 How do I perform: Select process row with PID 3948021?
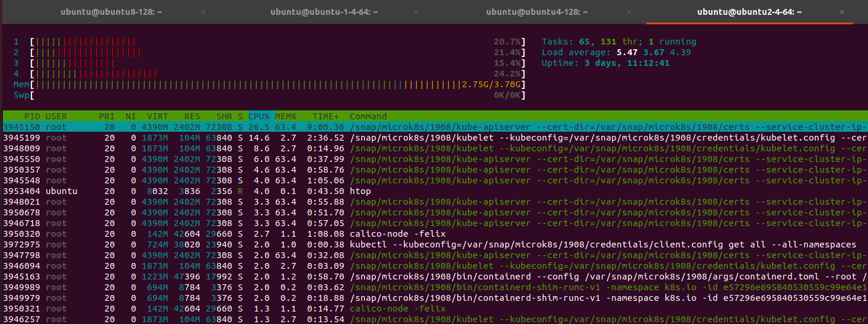pos(435,202)
